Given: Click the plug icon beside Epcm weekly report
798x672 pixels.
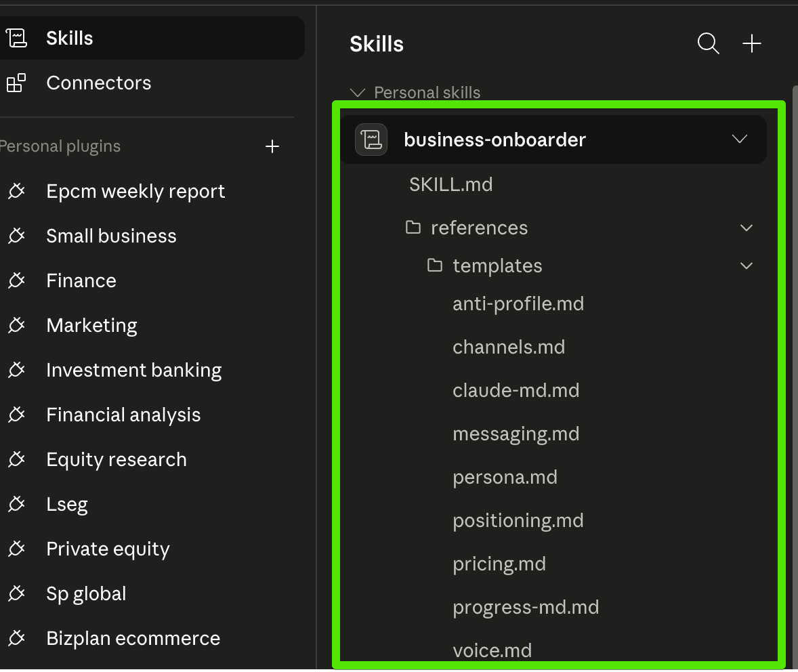Looking at the screenshot, I should click(x=16, y=192).
